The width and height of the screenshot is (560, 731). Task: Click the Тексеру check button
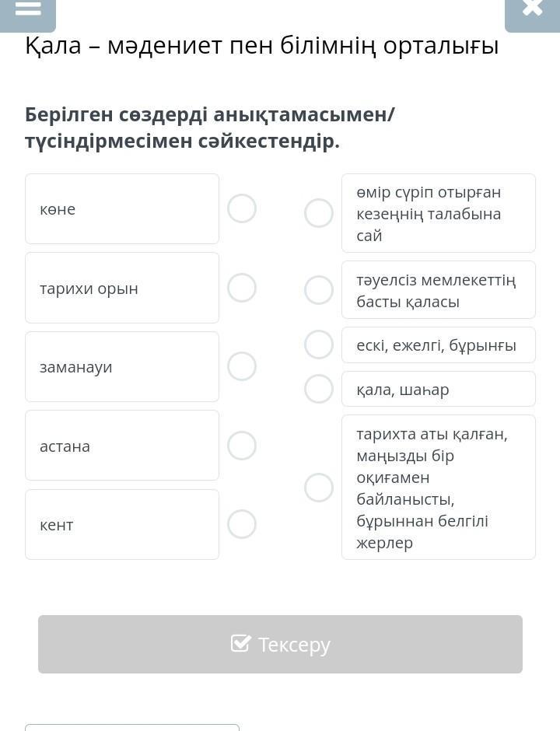tap(280, 644)
